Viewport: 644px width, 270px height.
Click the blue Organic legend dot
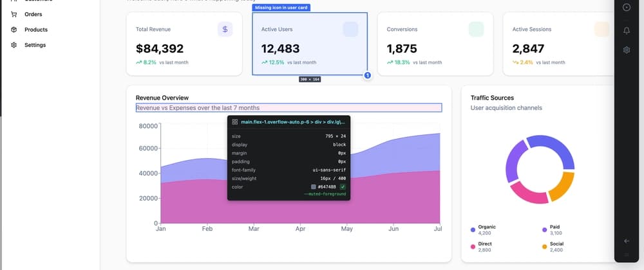473,230
